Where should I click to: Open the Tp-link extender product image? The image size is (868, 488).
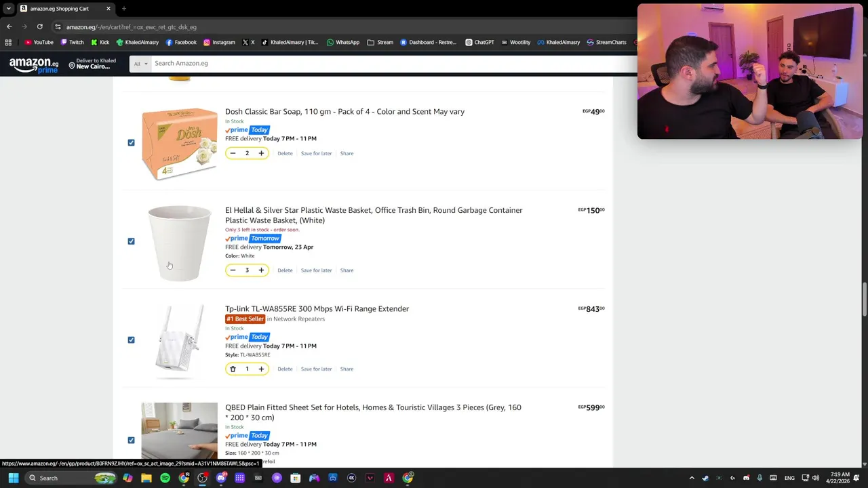pos(179,341)
